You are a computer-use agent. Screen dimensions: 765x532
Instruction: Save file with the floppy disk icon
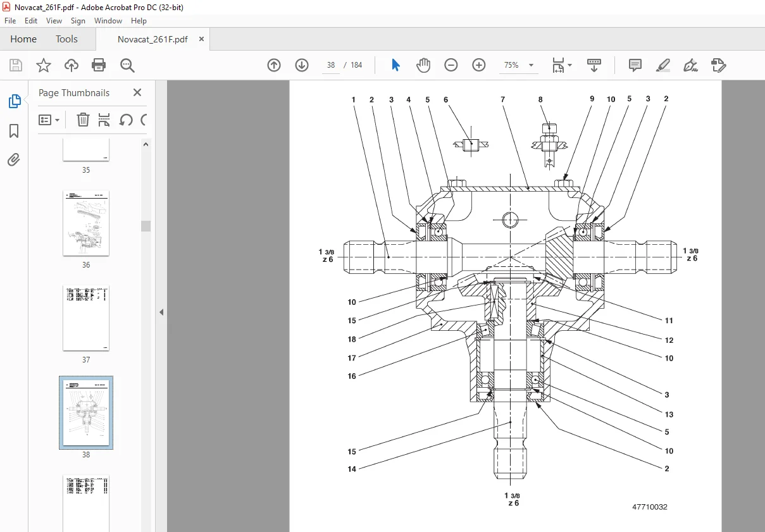16,65
